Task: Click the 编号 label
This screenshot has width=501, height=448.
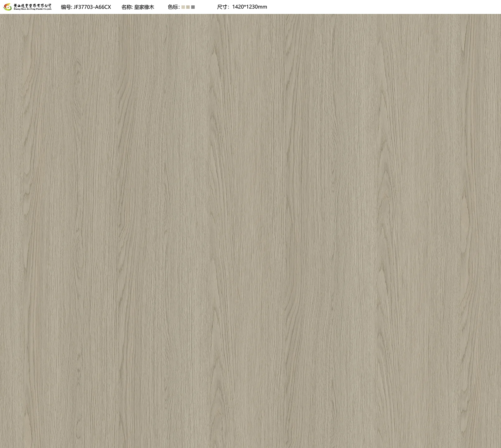Action: coord(66,7)
